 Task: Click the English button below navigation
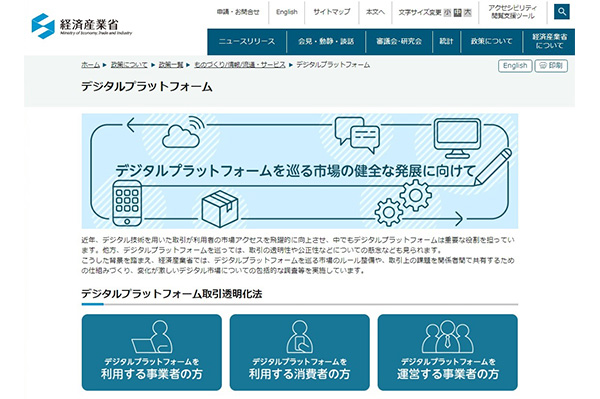click(x=515, y=66)
